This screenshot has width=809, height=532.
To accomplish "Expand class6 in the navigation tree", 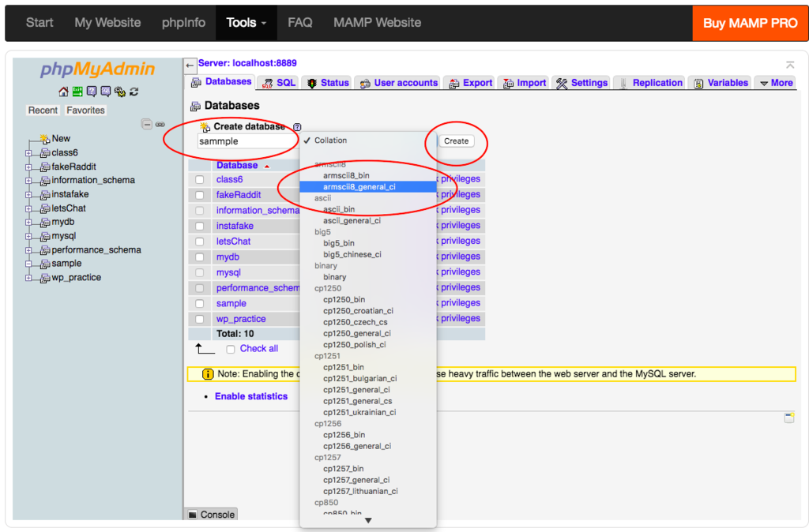I will tap(28, 153).
